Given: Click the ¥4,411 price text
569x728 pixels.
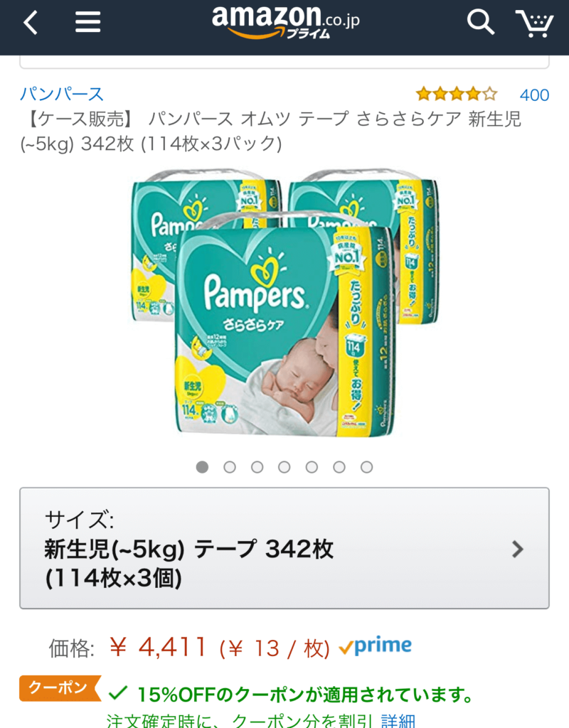Looking at the screenshot, I should pos(159,646).
